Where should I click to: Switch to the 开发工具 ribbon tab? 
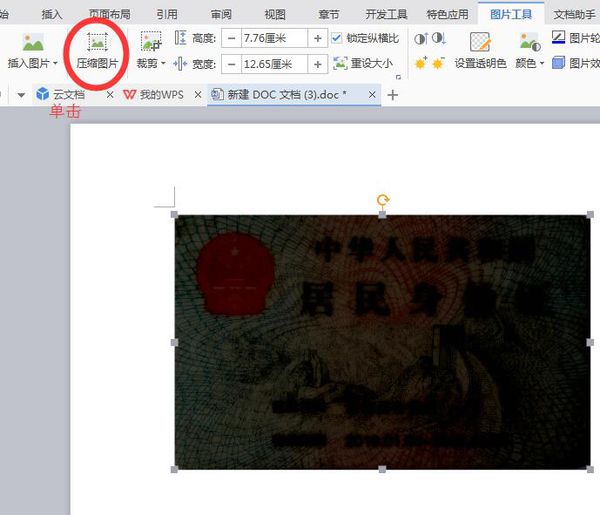pos(386,15)
